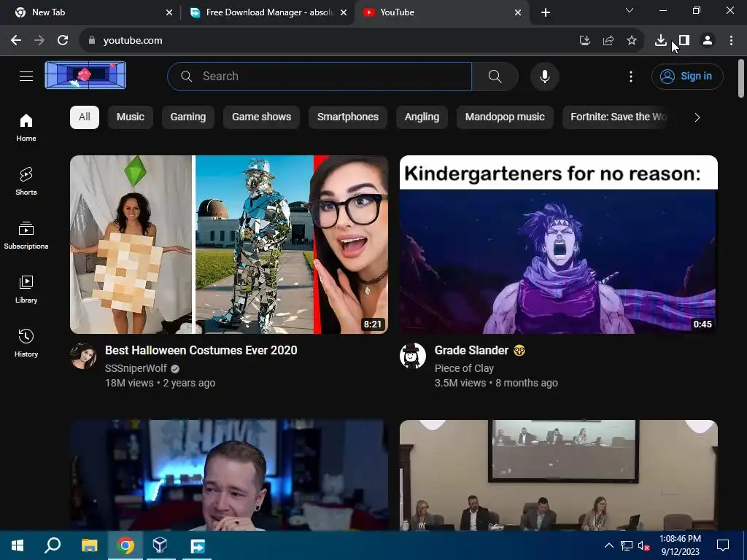Open History in sidebar

pyautogui.click(x=26, y=343)
